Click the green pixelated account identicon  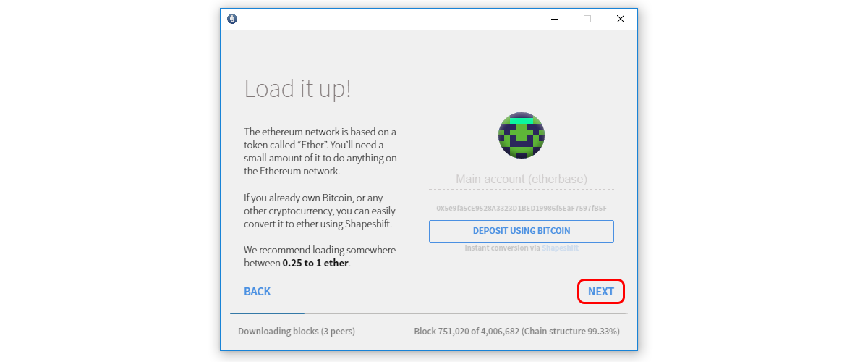tap(522, 135)
